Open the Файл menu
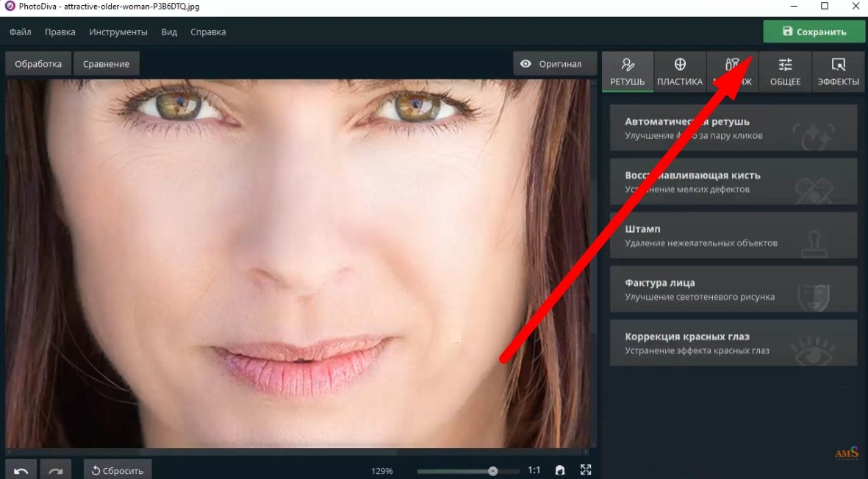868x479 pixels. coord(21,32)
